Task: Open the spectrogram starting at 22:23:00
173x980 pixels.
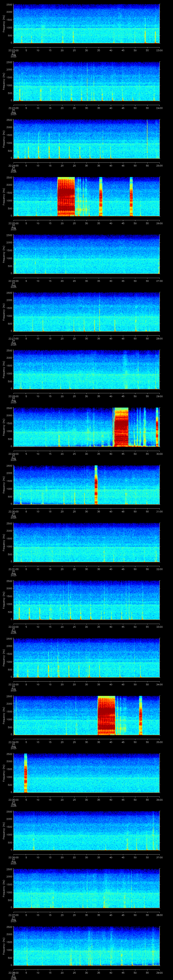Action: pos(87,81)
